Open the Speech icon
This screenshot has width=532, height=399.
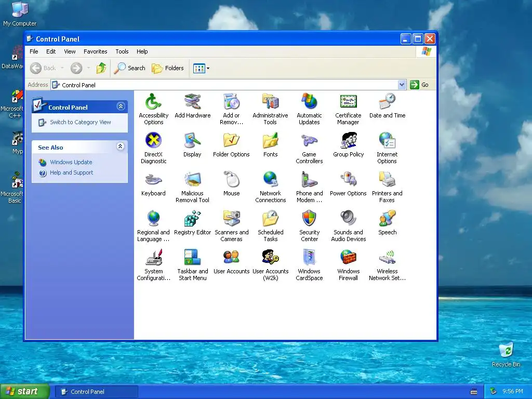click(x=387, y=219)
